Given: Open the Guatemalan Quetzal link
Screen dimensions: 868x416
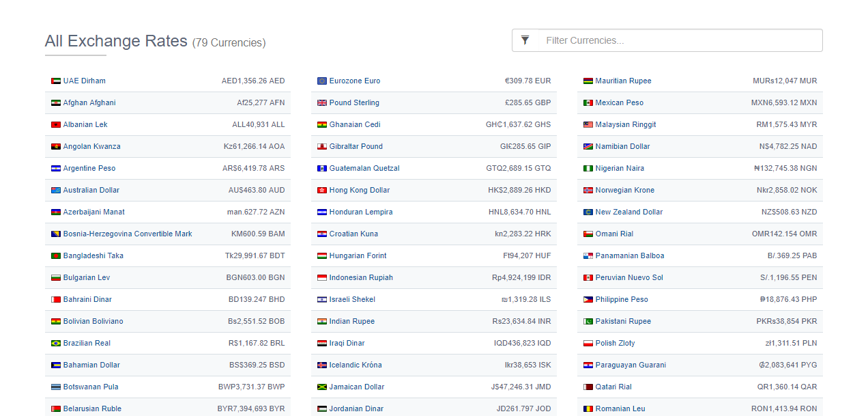Looking at the screenshot, I should [364, 168].
